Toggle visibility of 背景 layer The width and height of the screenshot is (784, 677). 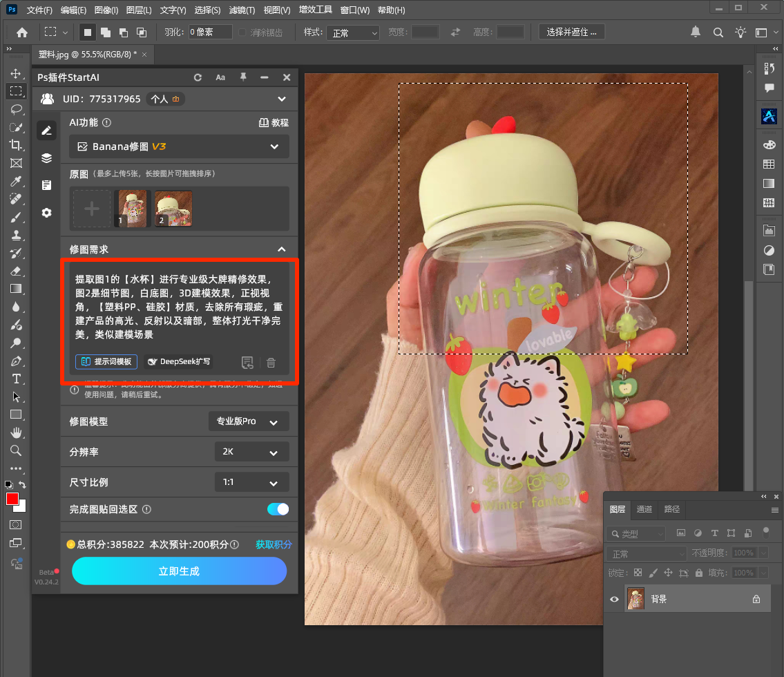pyautogui.click(x=615, y=599)
